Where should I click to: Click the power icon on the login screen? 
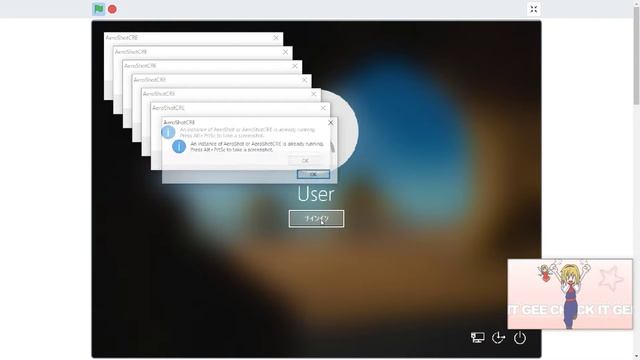pos(520,338)
